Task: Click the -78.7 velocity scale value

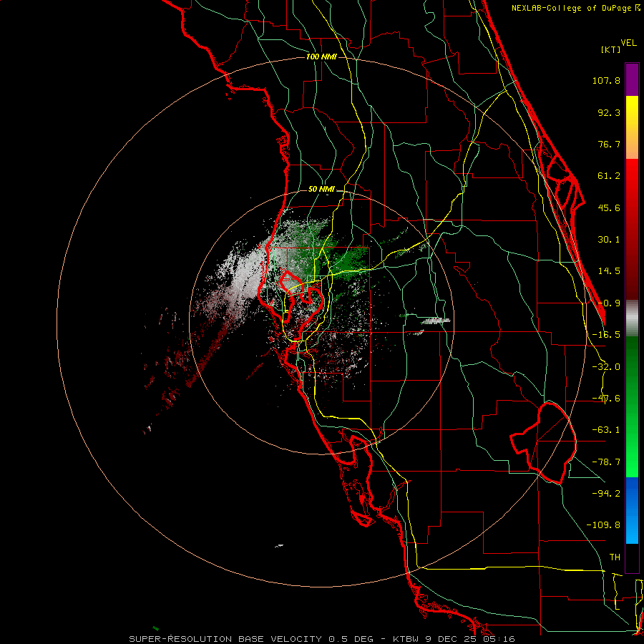Action: [606, 462]
